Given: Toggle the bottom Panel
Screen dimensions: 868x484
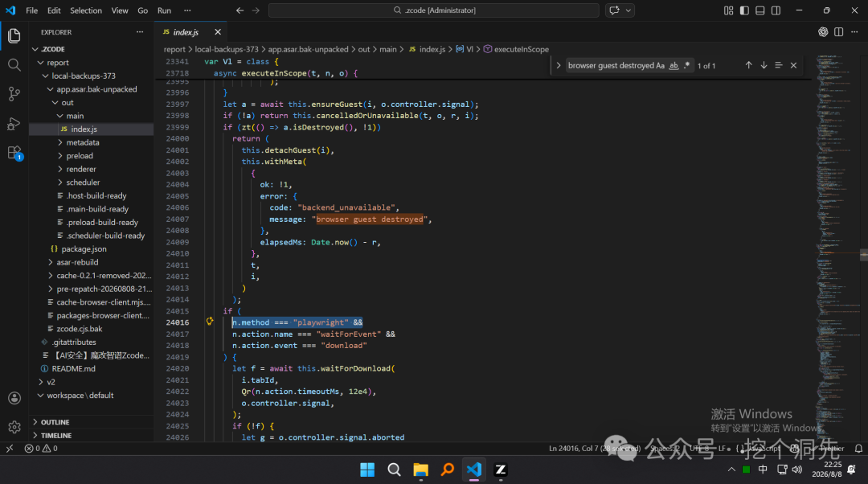Looking at the screenshot, I should (x=760, y=10).
